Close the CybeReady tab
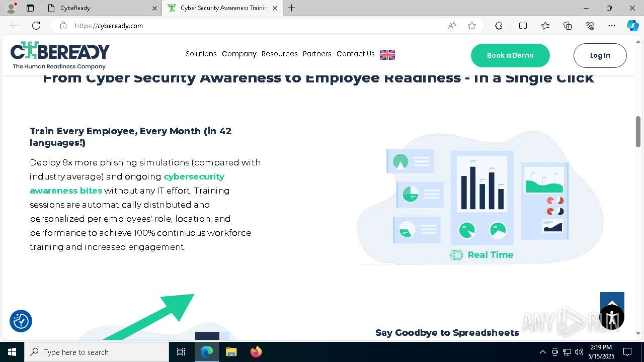Viewport: 644px width, 362px height. 154,8
